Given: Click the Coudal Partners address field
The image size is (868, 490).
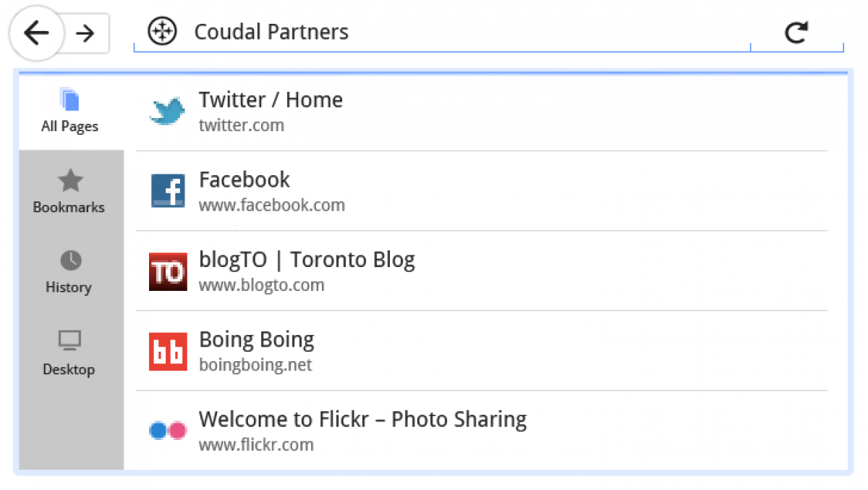Looking at the screenshot, I should point(434,32).
